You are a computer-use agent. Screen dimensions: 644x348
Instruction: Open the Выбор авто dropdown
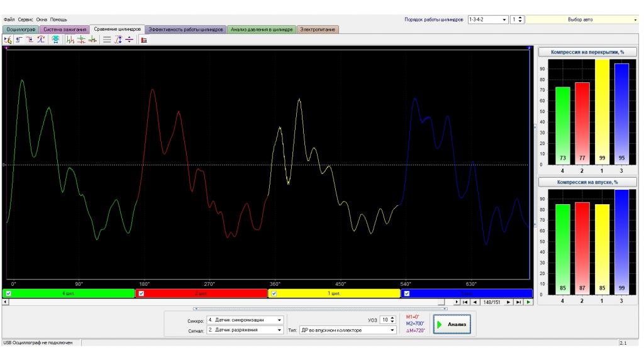point(582,19)
